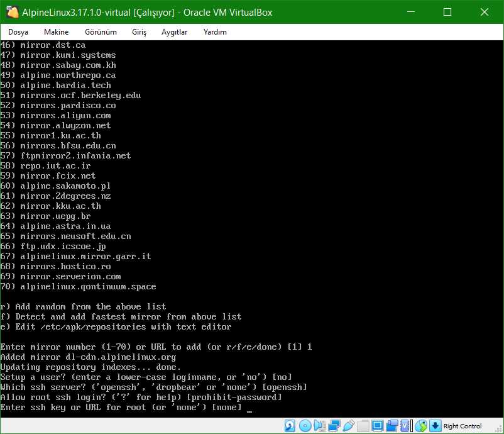Click the 'Which ssh server?' prompt line
Image resolution: width=504 pixels, height=434 pixels.
[153, 387]
